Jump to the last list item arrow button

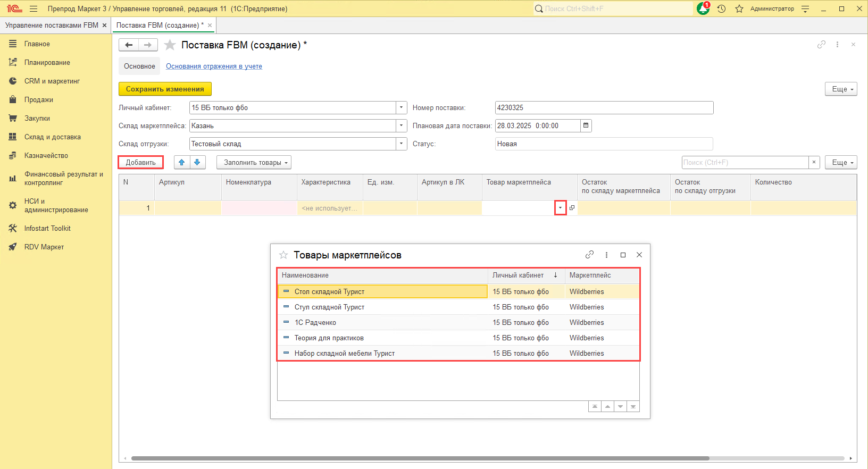click(633, 406)
